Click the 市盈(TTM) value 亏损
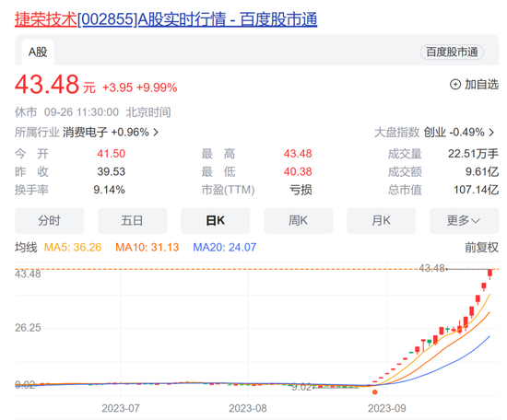The image size is (507, 420). pos(301,190)
